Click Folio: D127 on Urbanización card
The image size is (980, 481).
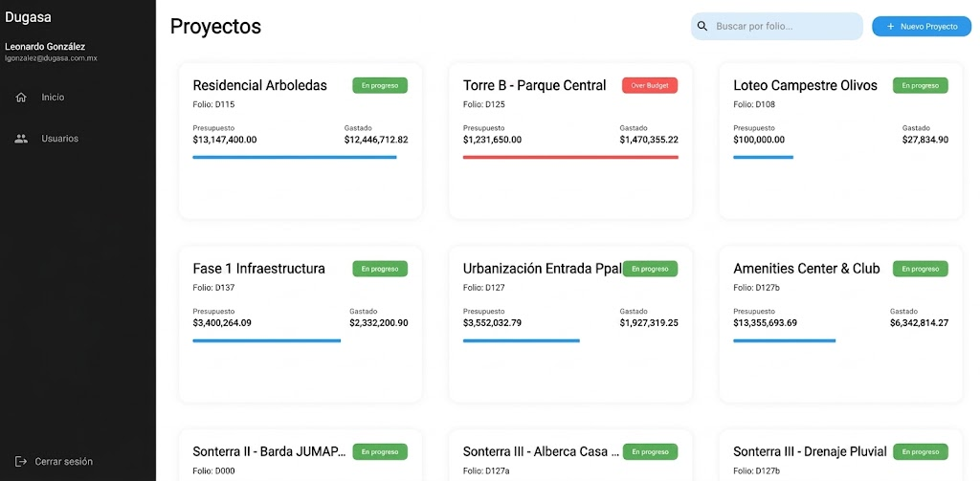point(483,288)
